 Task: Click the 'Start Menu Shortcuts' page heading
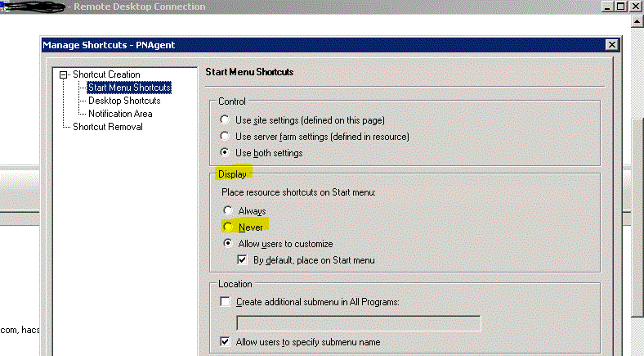pos(249,71)
